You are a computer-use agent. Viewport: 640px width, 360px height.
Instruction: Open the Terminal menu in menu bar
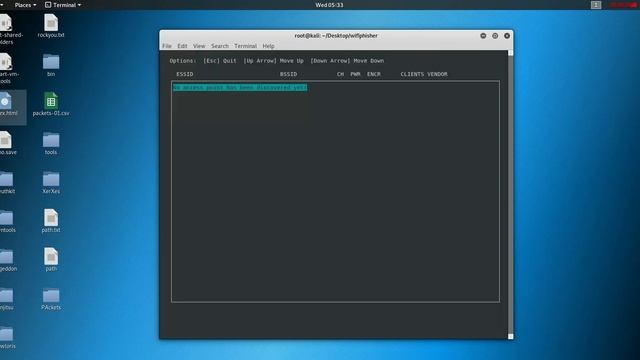[245, 46]
